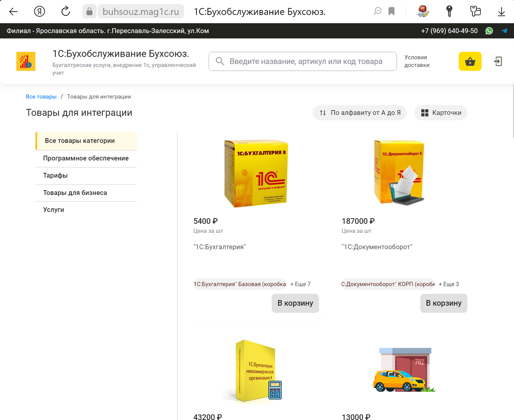
Task: Open the 1С:Документооборот 8 box image
Action: click(399, 172)
